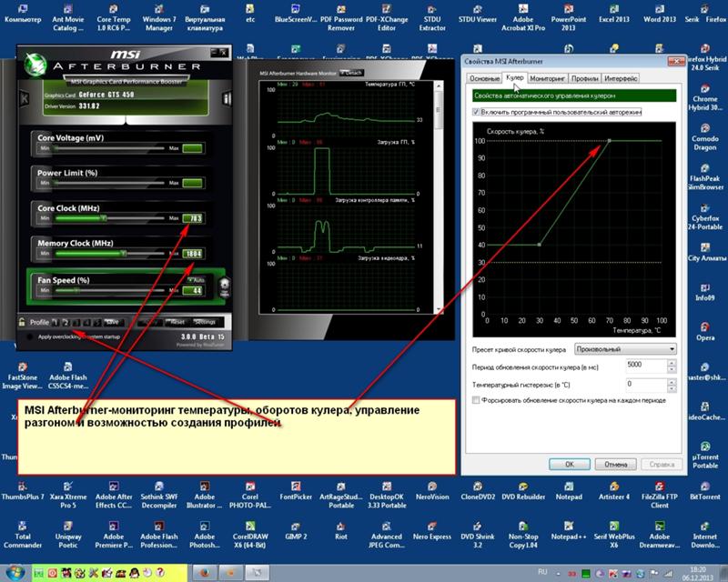Toggle the profile lock icon in Afterburner

pyautogui.click(x=22, y=322)
